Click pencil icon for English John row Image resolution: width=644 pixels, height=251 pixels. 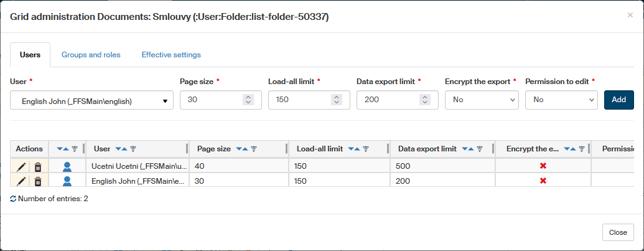click(21, 181)
